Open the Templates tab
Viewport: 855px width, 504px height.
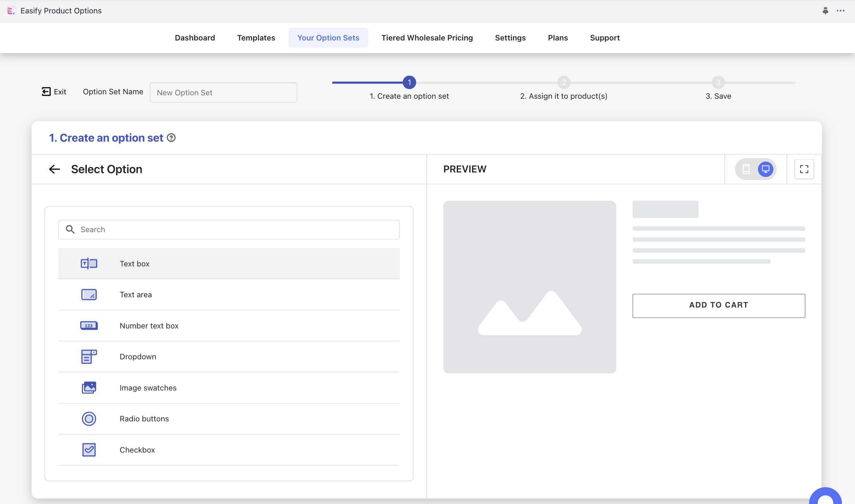tap(256, 38)
